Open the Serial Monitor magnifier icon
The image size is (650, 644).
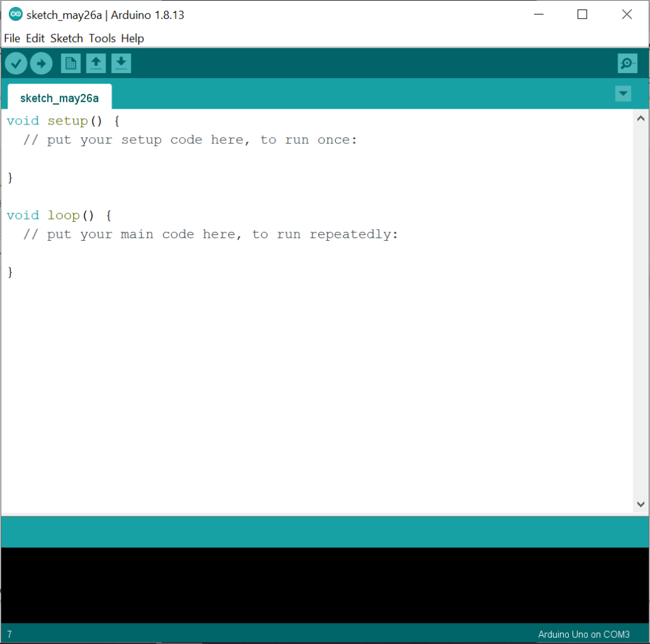click(x=627, y=64)
